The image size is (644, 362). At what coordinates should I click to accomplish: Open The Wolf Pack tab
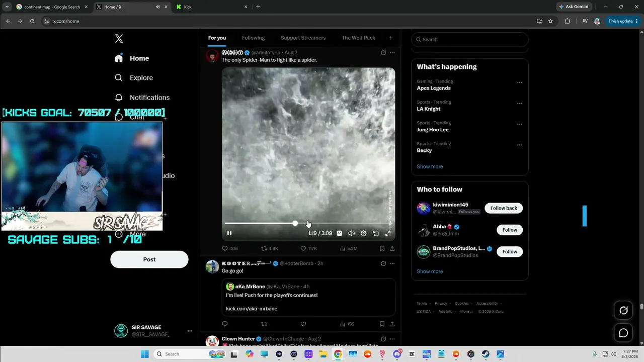click(x=358, y=38)
